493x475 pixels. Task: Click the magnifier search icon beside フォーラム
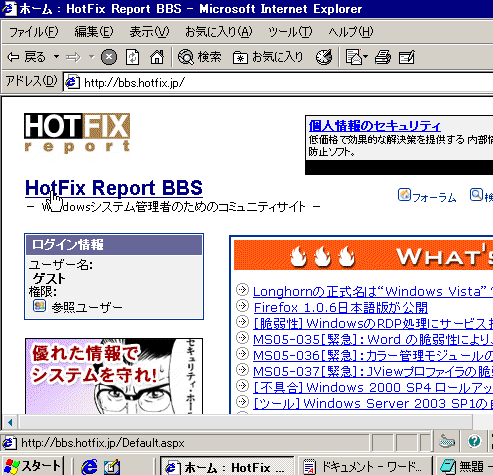coord(476,195)
